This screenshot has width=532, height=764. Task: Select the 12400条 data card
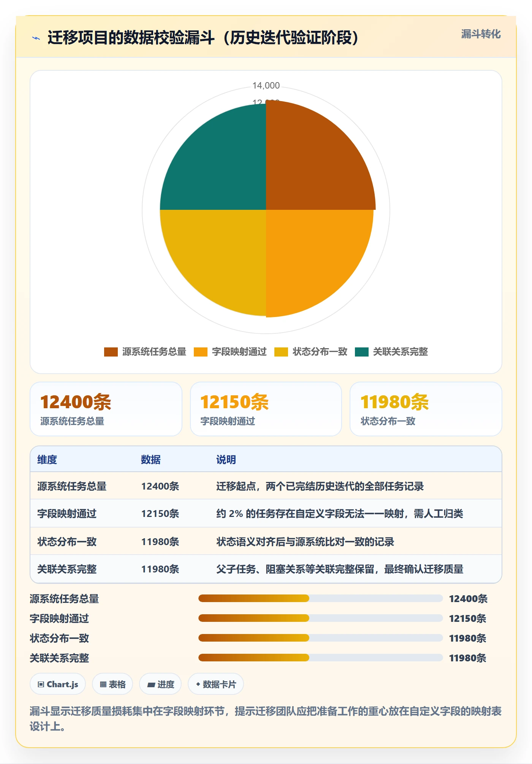click(106, 409)
